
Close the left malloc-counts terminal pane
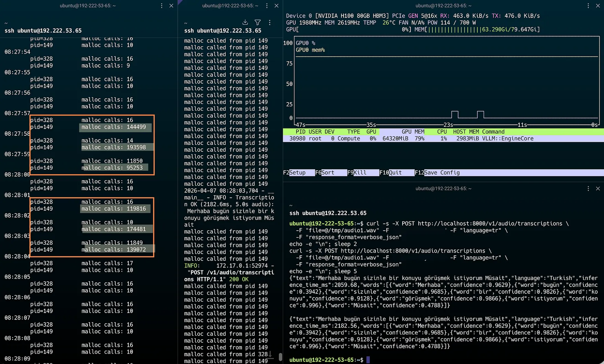tap(171, 6)
